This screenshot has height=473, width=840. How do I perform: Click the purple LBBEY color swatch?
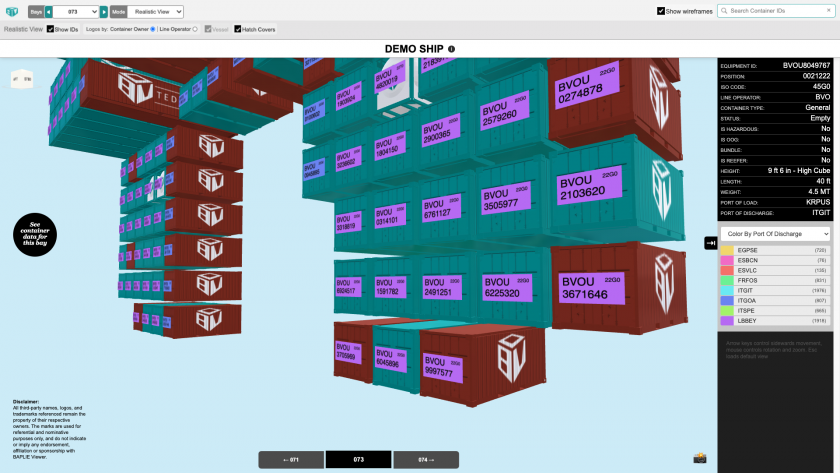[x=727, y=321]
